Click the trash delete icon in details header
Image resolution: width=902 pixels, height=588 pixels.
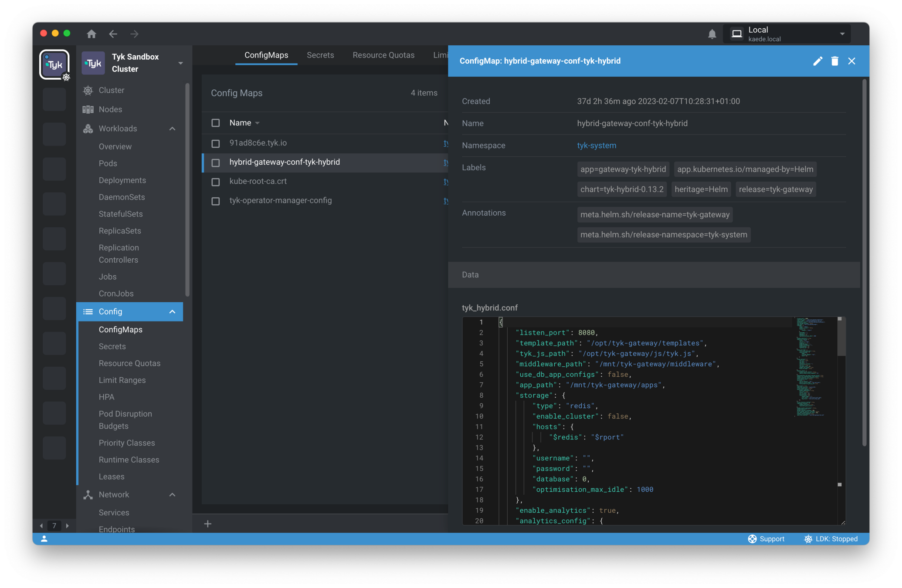coord(834,61)
